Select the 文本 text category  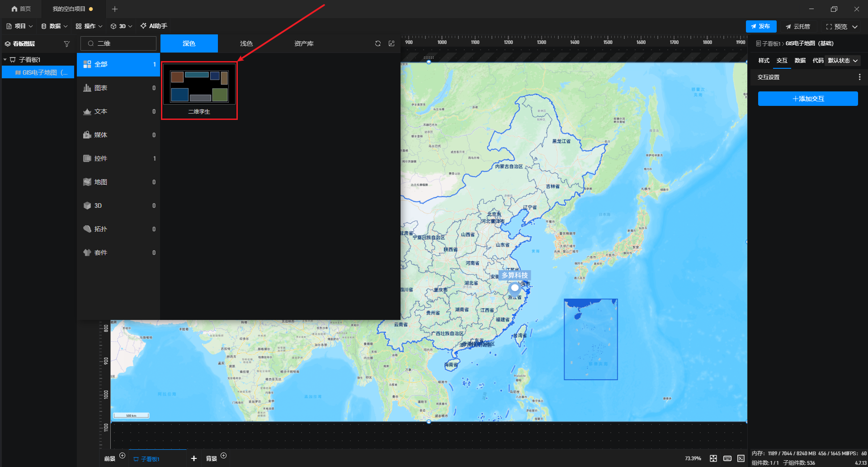point(118,111)
